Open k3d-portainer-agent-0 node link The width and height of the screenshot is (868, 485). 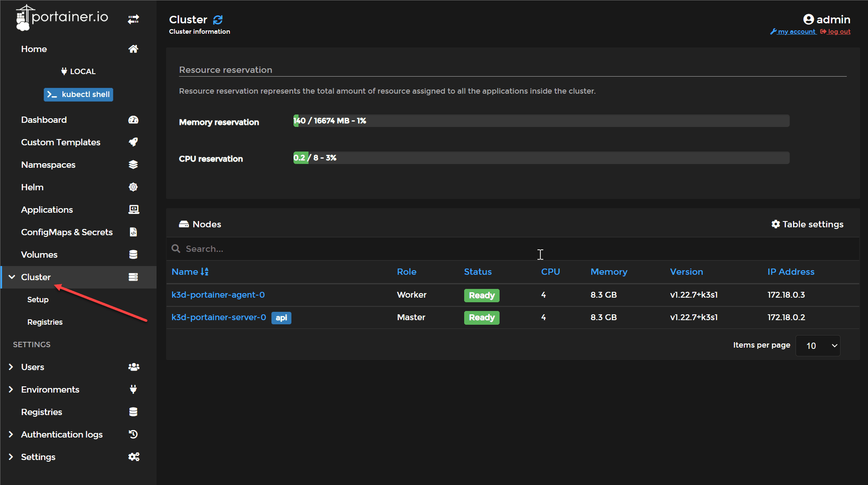coord(218,295)
